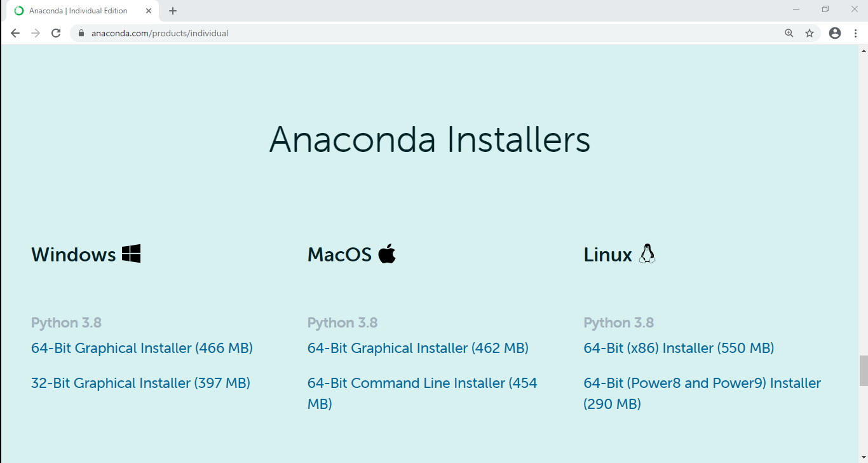
Task: Click the Apple logo next to MacOS
Action: pyautogui.click(x=386, y=254)
